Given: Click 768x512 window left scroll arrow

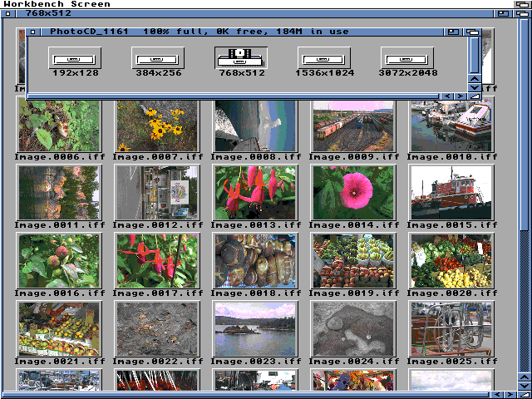Looking at the screenshot, I should tap(497, 395).
